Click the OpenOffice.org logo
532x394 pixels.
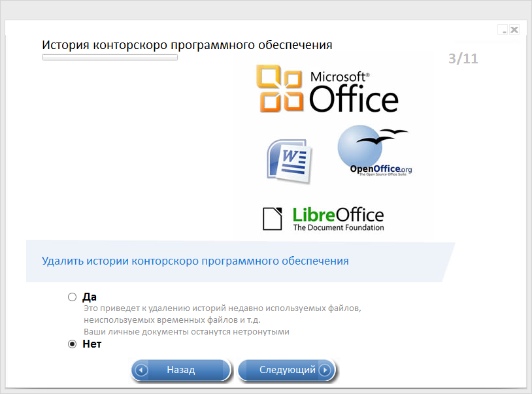pos(375,150)
